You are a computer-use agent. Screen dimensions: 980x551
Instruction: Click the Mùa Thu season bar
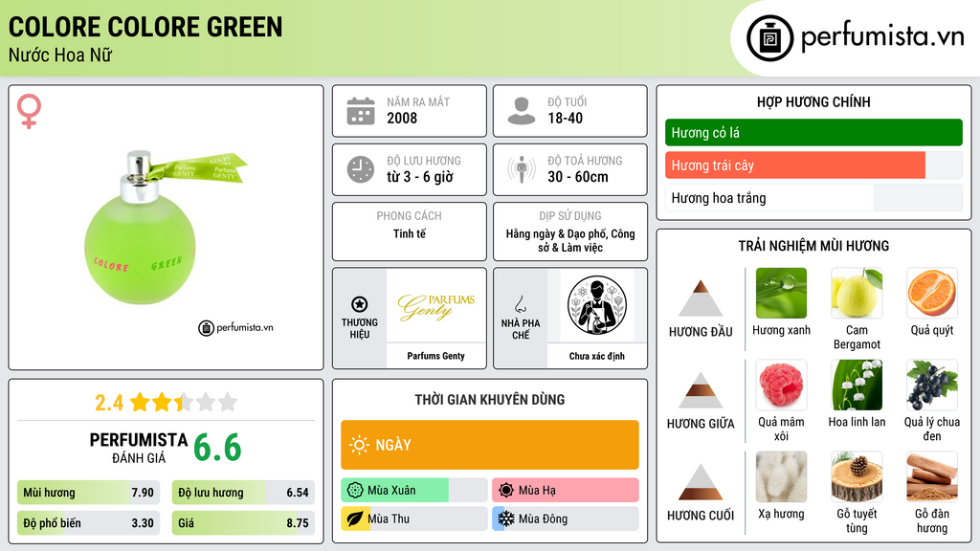(x=413, y=518)
